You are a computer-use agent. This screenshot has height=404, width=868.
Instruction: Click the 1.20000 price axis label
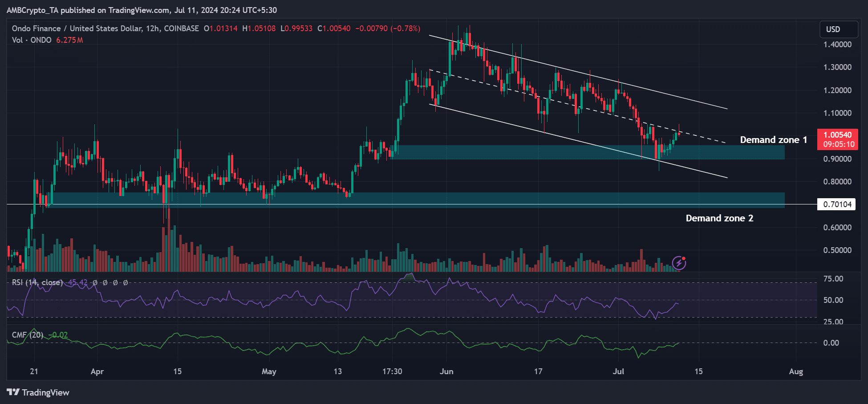[x=837, y=90]
